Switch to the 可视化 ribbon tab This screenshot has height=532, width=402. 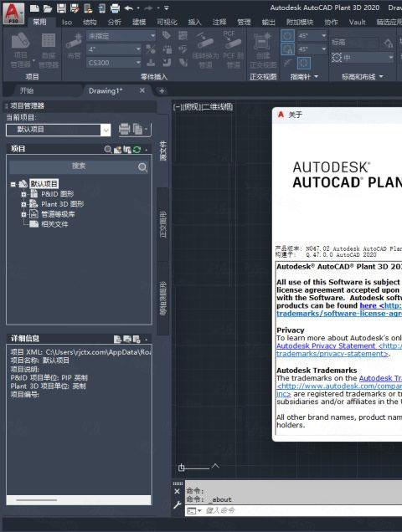pyautogui.click(x=167, y=23)
